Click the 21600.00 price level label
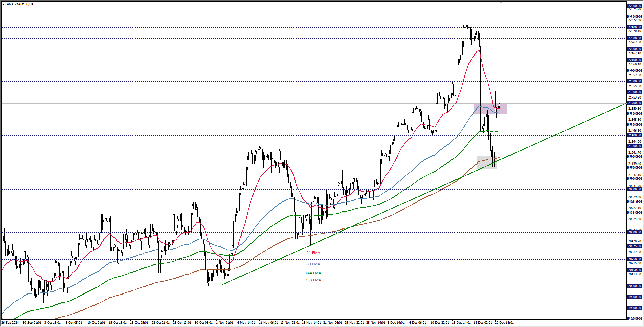644x327 pixels. tap(634, 114)
